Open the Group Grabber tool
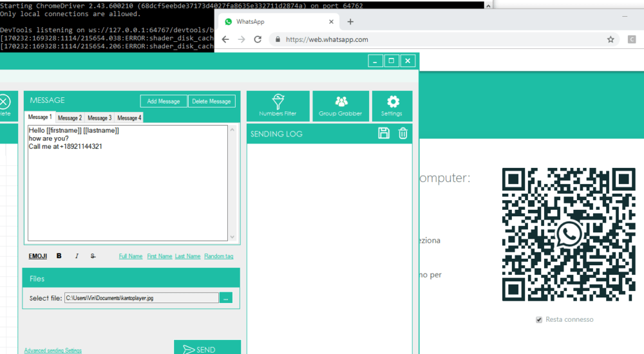644x354 pixels. [x=341, y=106]
